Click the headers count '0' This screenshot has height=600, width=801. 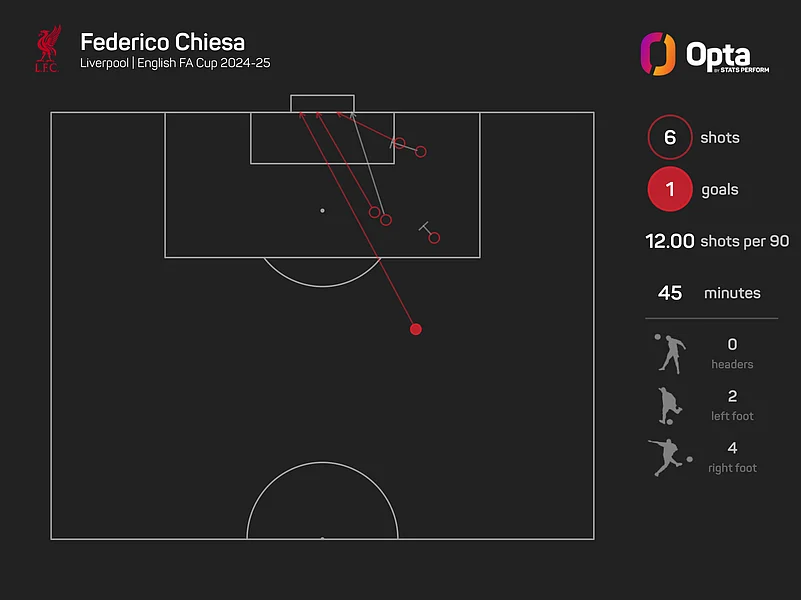(732, 345)
